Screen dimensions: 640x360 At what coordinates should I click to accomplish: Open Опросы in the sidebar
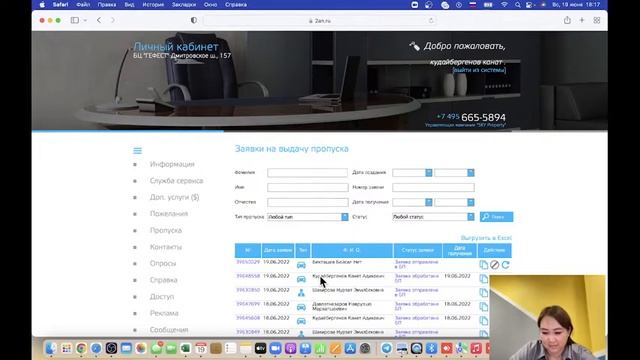pyautogui.click(x=163, y=264)
